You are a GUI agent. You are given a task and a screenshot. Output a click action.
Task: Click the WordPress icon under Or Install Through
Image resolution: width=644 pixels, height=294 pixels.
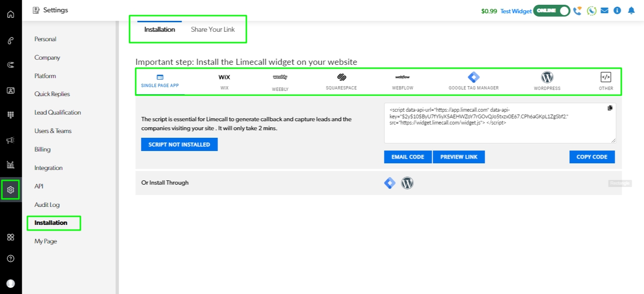click(407, 183)
